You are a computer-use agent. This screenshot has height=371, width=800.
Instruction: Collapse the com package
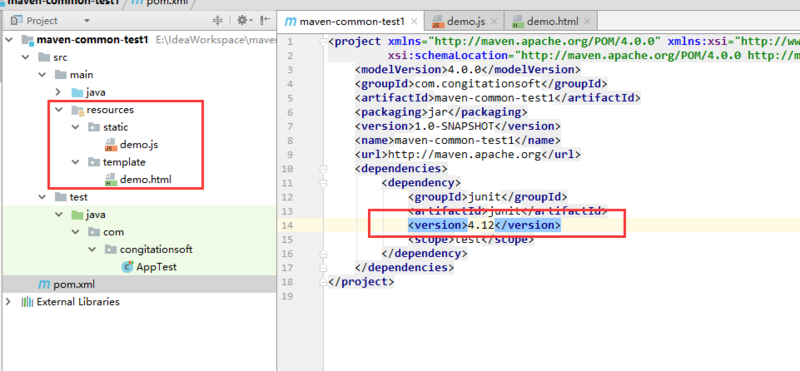pyautogui.click(x=76, y=232)
